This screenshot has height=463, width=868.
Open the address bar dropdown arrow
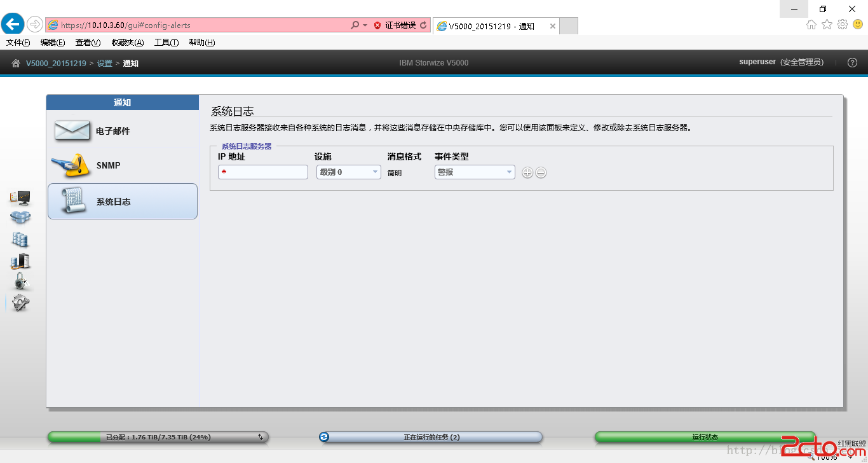(365, 25)
